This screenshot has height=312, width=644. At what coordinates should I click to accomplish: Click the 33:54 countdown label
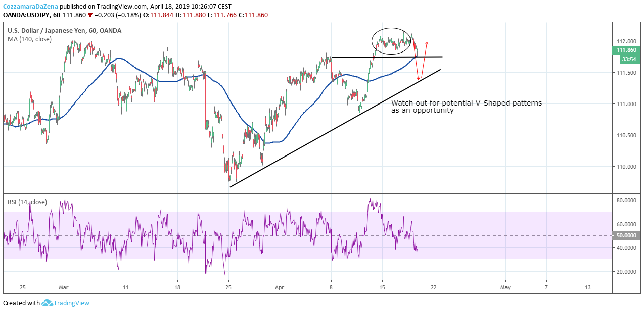(x=630, y=59)
